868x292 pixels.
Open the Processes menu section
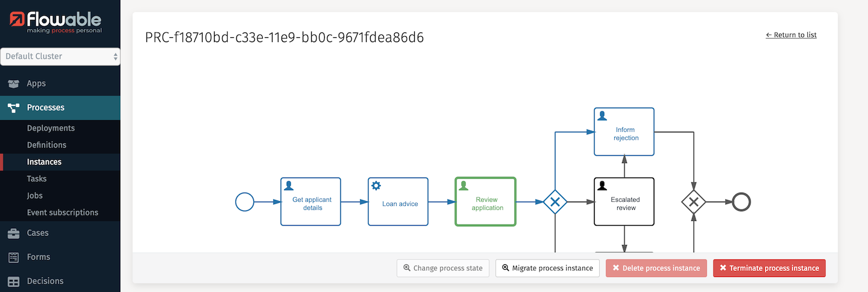point(46,108)
